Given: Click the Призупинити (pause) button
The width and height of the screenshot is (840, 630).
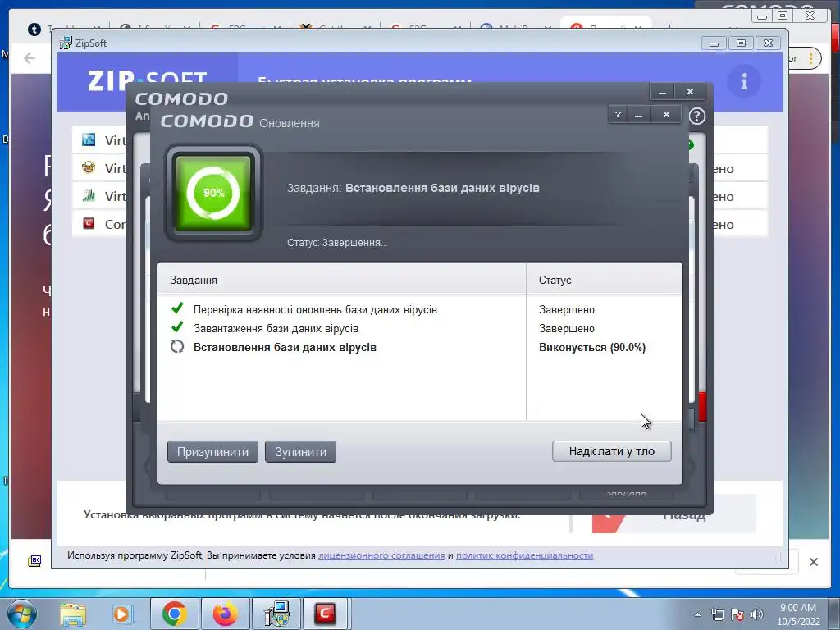Looking at the screenshot, I should click(212, 452).
